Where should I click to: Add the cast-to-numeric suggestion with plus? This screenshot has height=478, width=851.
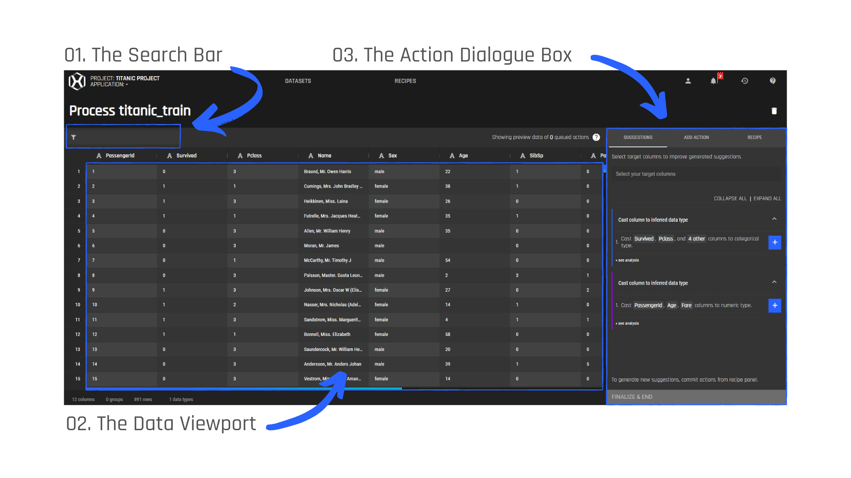774,305
